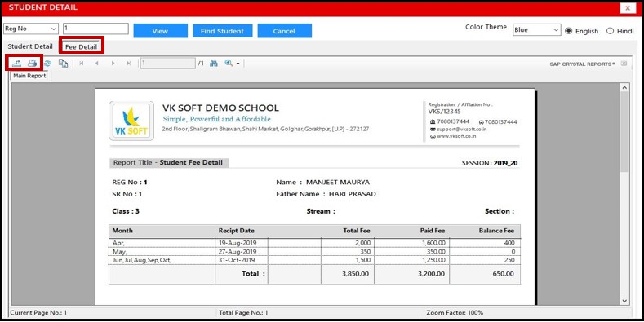Go to next page arrow

coord(113,63)
